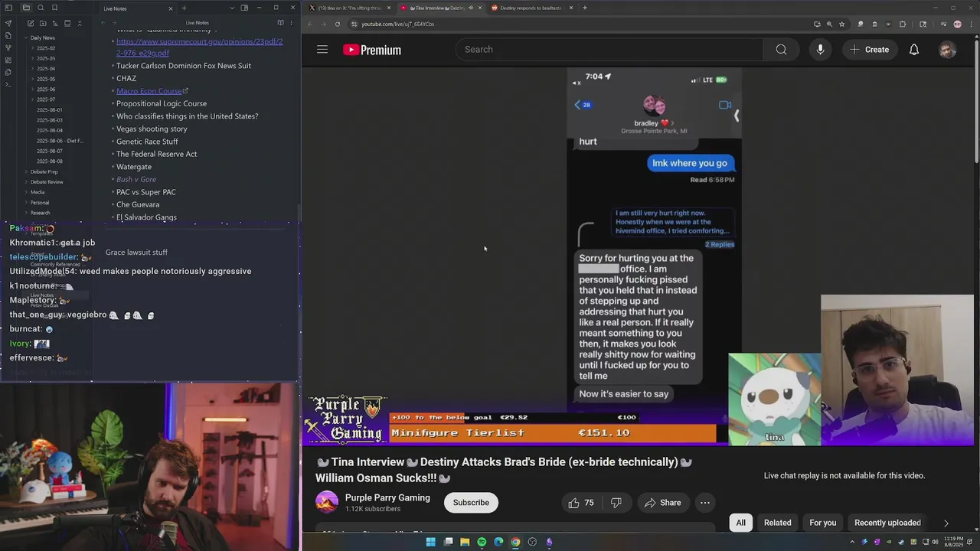
Task: Dislike the video thumbs down
Action: point(616,503)
